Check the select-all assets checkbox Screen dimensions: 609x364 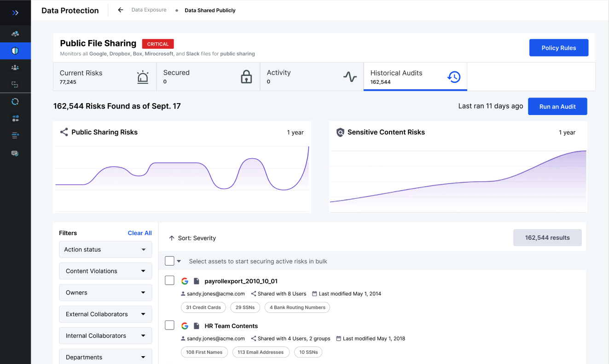pyautogui.click(x=168, y=261)
